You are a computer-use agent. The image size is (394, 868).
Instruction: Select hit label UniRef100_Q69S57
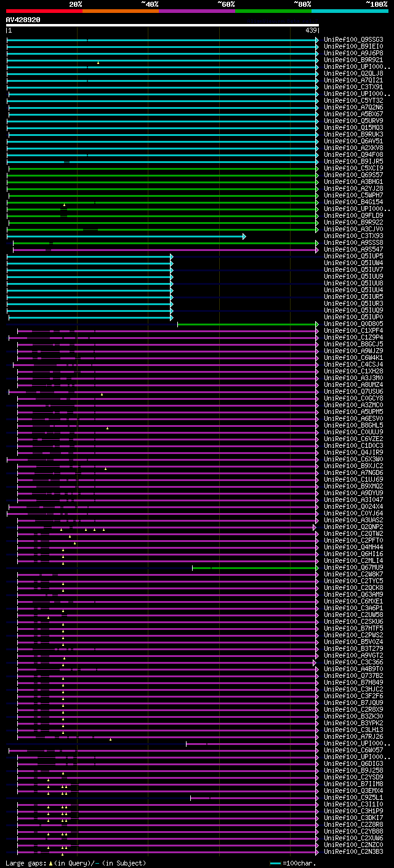click(353, 175)
